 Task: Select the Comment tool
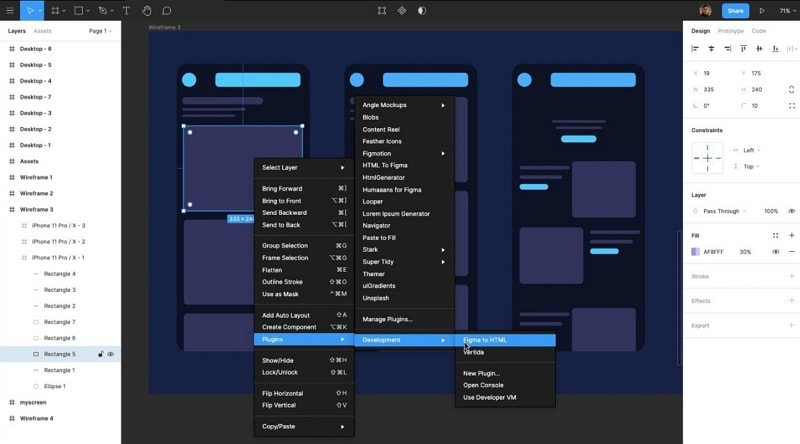point(166,10)
